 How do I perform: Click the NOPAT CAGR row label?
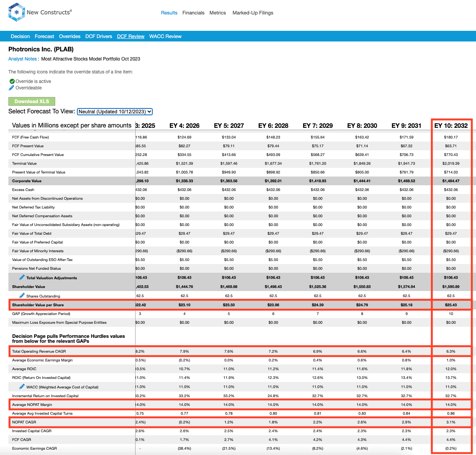coord(24,422)
